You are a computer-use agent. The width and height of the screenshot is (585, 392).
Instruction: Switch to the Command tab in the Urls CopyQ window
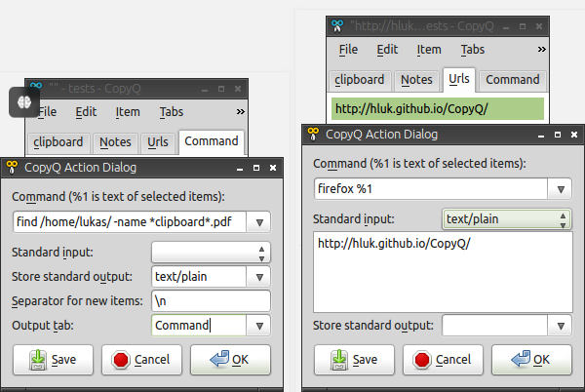click(513, 80)
